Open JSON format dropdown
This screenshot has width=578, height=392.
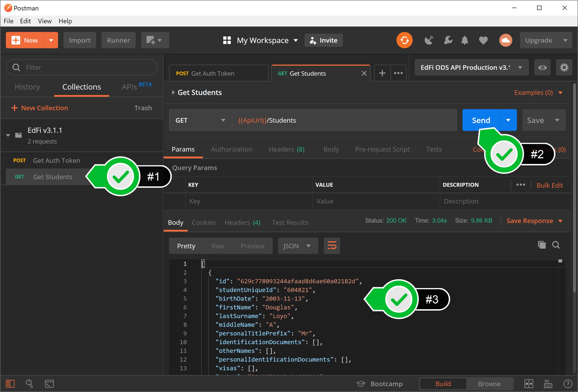(x=298, y=246)
